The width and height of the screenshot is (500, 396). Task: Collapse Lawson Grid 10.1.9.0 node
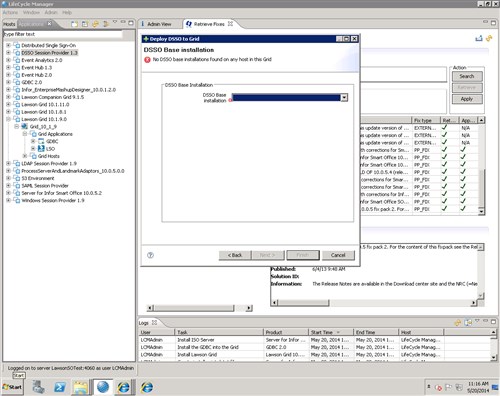click(x=8, y=119)
